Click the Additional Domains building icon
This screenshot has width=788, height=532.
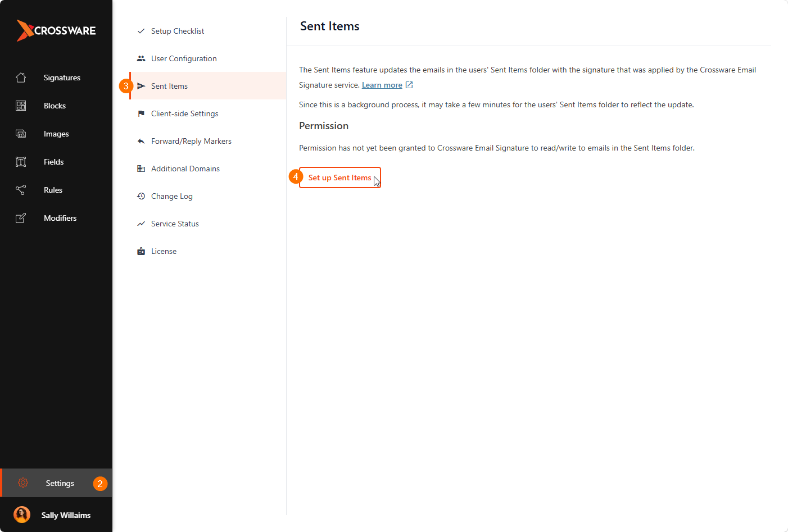(141, 169)
